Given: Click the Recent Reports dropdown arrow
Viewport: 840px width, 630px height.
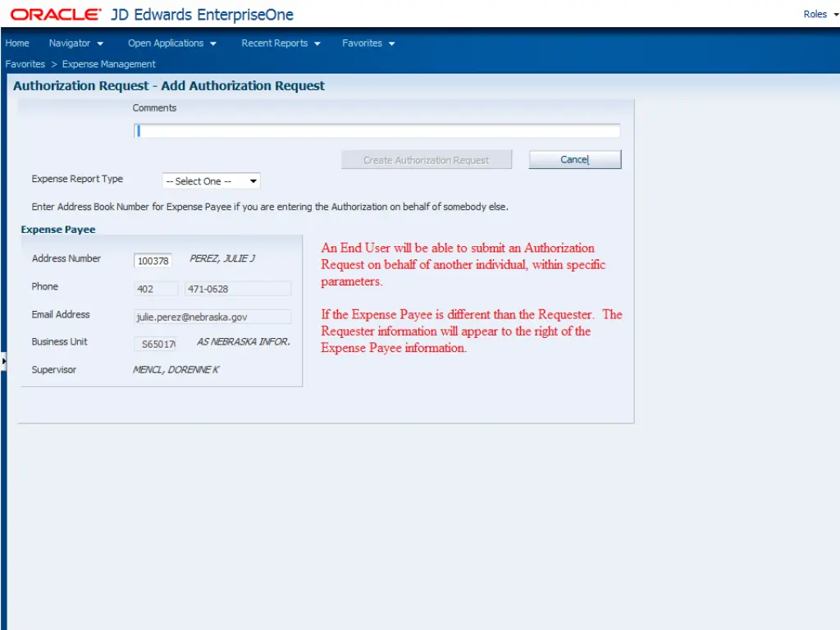Looking at the screenshot, I should [317, 44].
